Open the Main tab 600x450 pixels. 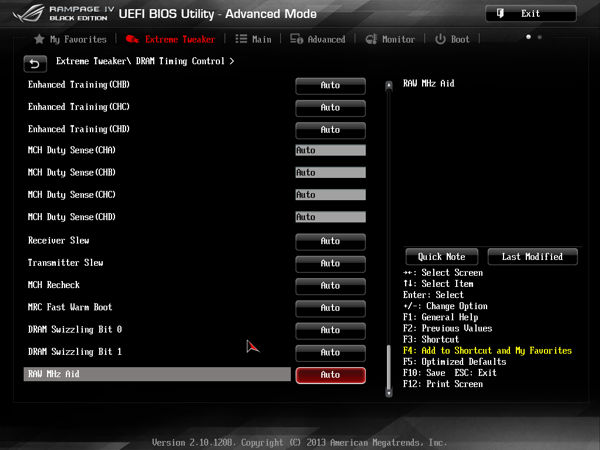point(253,39)
